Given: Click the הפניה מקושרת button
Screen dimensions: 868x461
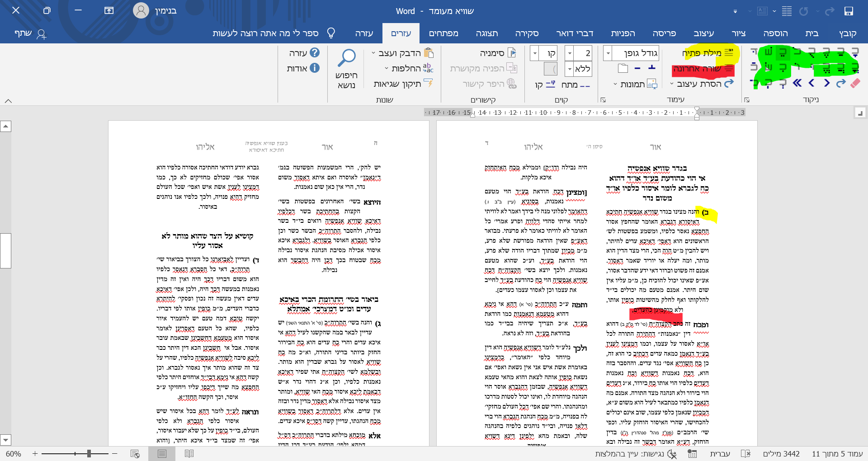Looking at the screenshot, I should [x=483, y=68].
